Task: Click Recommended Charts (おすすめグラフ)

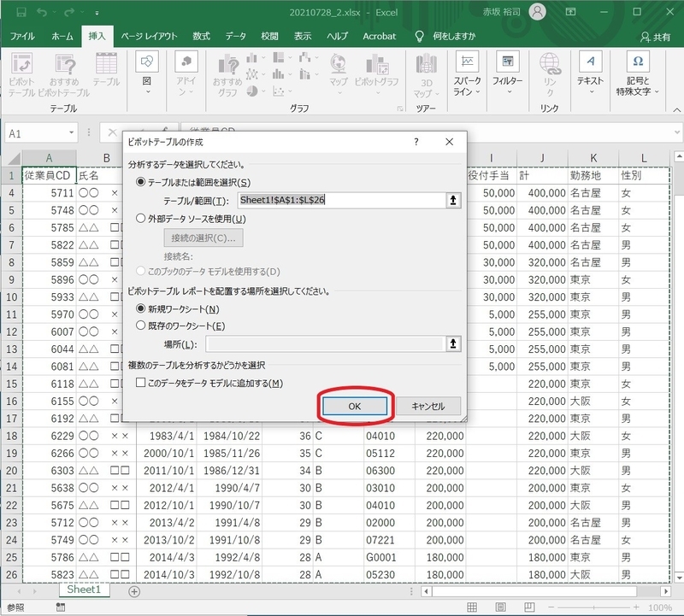Action: tap(227, 75)
